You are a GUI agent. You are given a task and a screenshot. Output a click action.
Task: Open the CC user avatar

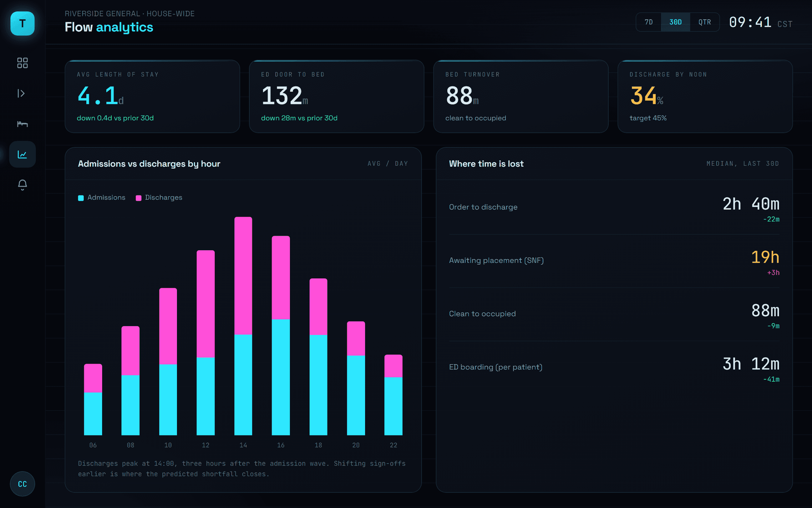click(22, 484)
